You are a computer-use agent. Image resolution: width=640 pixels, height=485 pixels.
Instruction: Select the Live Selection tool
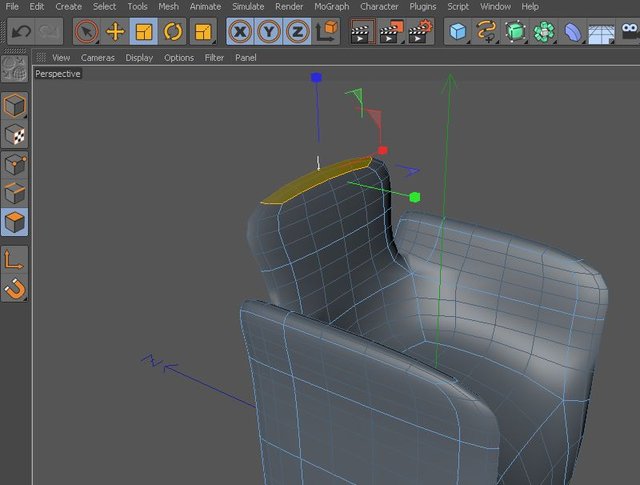87,31
